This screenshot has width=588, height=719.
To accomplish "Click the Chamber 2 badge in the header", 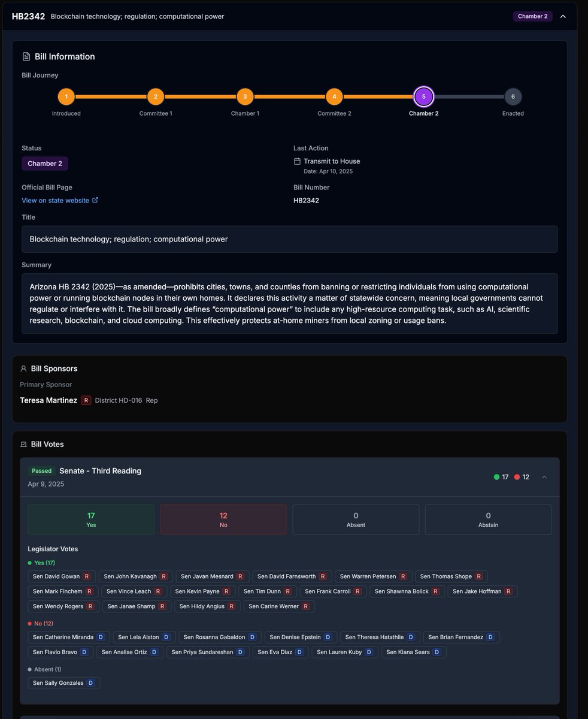I will coord(532,16).
